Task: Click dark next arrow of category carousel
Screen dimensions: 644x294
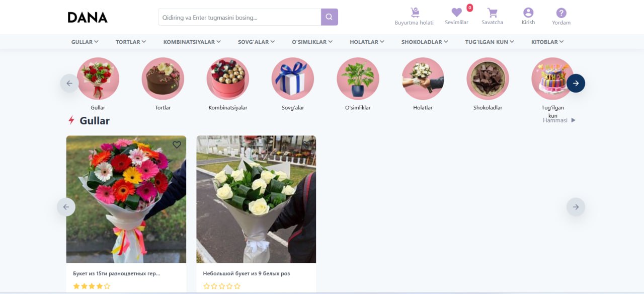Action: tap(576, 83)
